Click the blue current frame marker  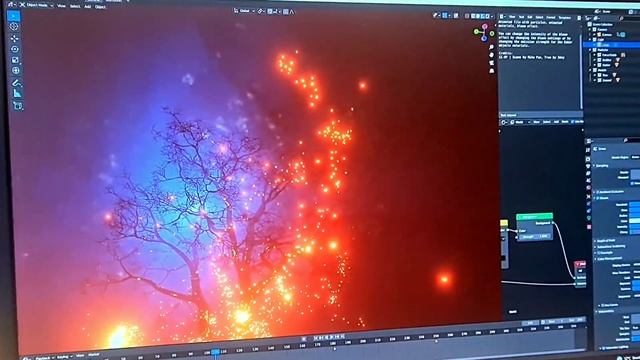click(x=215, y=351)
